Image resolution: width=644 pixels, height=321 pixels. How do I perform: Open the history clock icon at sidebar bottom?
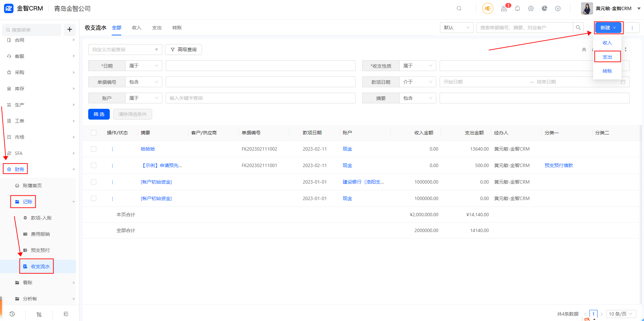[x=12, y=314]
